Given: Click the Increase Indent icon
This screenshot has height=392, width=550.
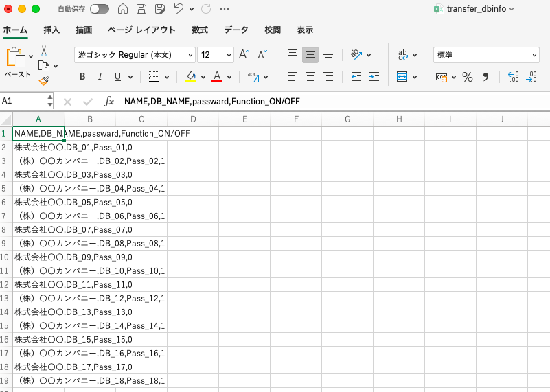Looking at the screenshot, I should pos(374,76).
